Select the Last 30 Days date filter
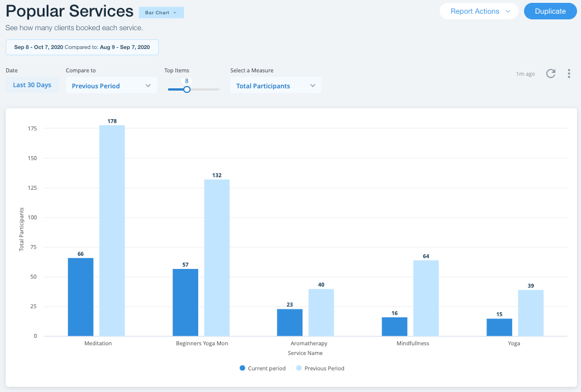This screenshot has height=392, width=581. (x=31, y=84)
